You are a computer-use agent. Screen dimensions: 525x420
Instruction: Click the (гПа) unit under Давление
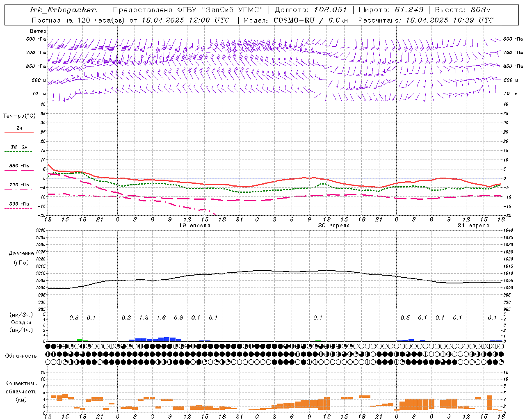(21, 262)
